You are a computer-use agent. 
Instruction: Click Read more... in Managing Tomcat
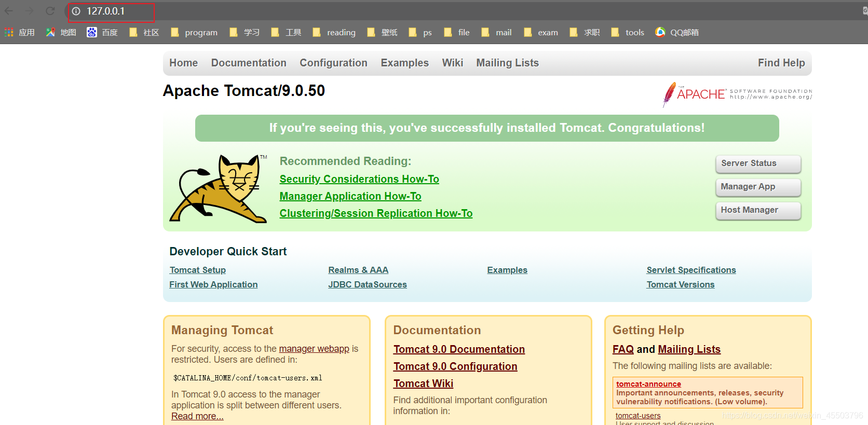tap(197, 416)
